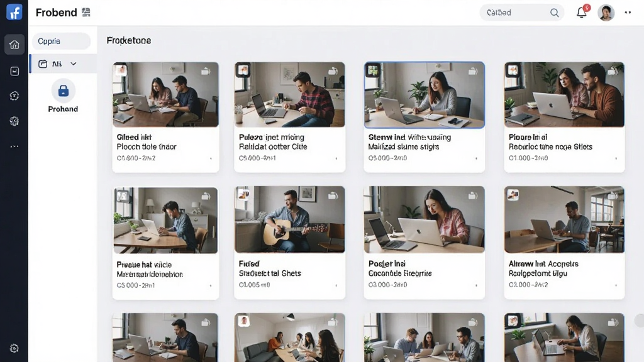This screenshot has height=362, width=644.
Task: Open the thumbnail on the 'Stenw inal' card
Action: point(425,95)
